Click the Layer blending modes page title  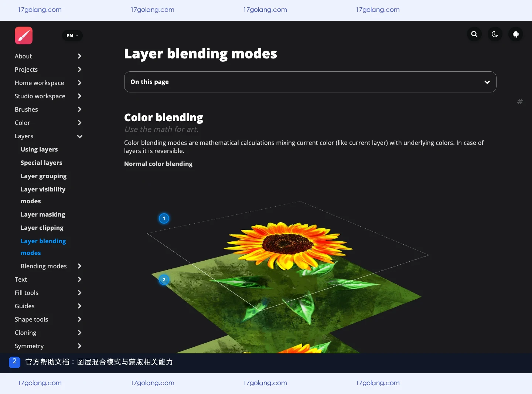click(x=201, y=54)
